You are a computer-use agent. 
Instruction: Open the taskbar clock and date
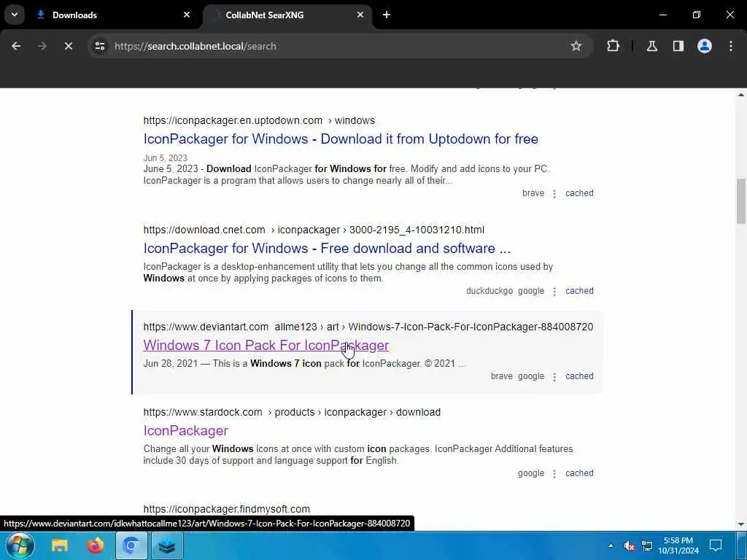tap(678, 545)
